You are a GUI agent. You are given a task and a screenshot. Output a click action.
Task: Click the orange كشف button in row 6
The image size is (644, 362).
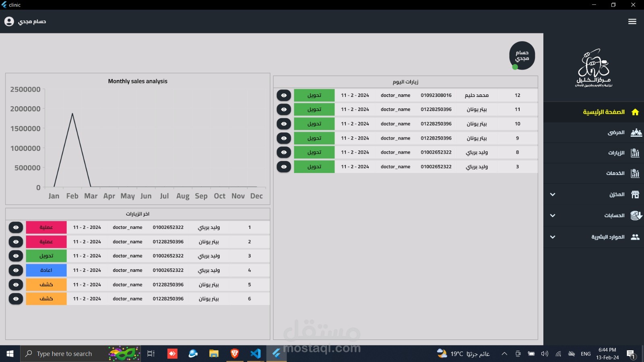[46, 299]
